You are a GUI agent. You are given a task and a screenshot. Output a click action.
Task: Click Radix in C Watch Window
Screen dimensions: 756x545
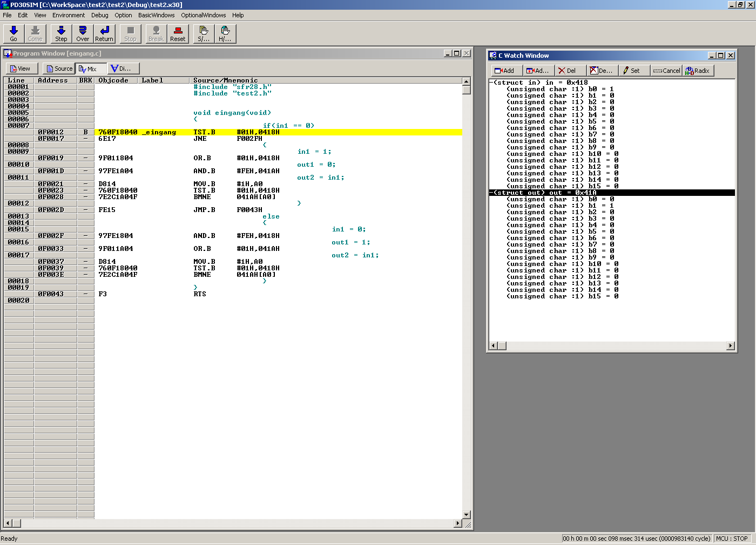pos(698,71)
